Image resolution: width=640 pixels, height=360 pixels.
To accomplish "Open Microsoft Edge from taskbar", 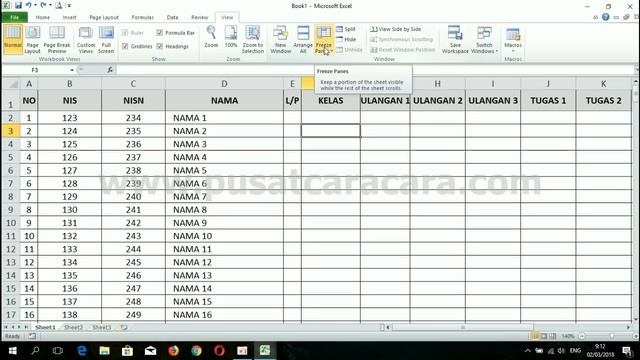I will (x=82, y=351).
